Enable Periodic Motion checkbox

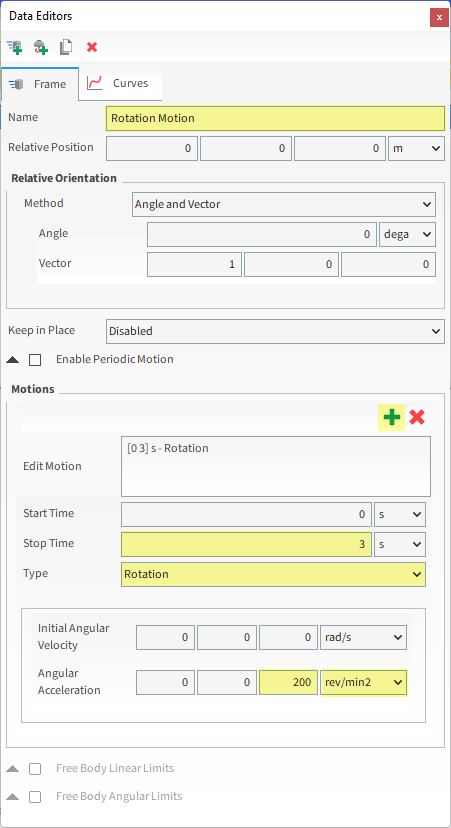pyautogui.click(x=35, y=360)
